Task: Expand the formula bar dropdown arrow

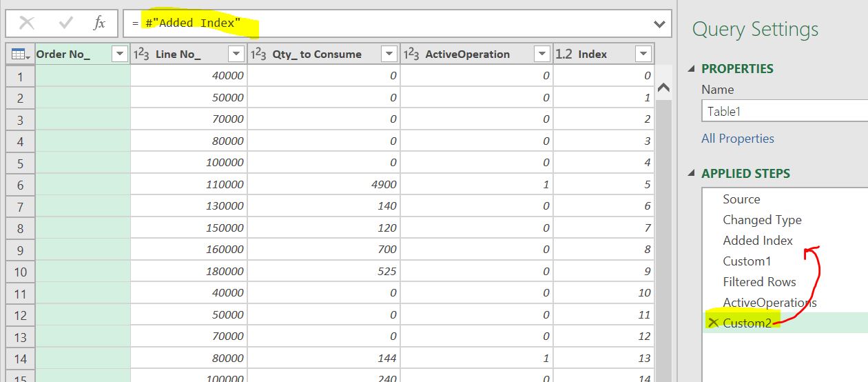Action: (660, 24)
